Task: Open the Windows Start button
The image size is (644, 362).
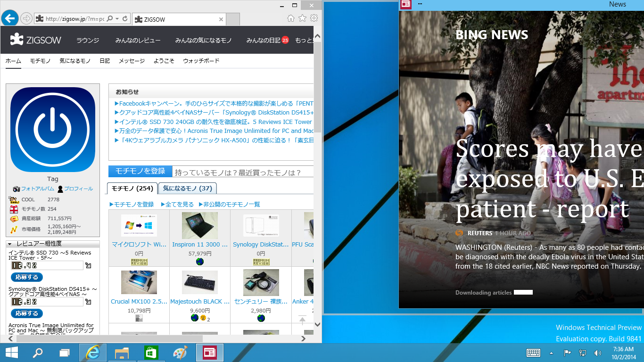Action: pyautogui.click(x=12, y=353)
